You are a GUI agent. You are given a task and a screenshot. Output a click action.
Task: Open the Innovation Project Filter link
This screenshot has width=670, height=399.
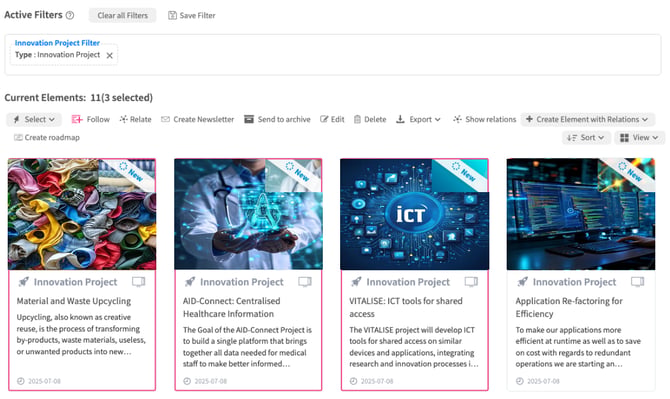click(x=57, y=43)
